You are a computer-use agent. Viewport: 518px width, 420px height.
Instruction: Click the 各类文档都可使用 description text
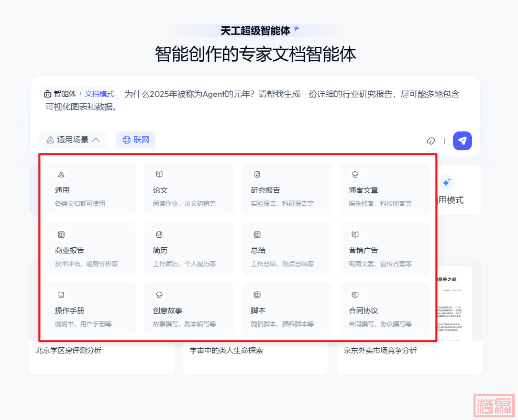[80, 204]
